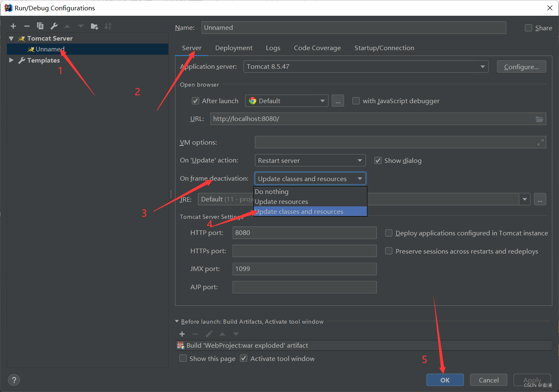Click the OK button
The image size is (559, 392).
click(445, 380)
